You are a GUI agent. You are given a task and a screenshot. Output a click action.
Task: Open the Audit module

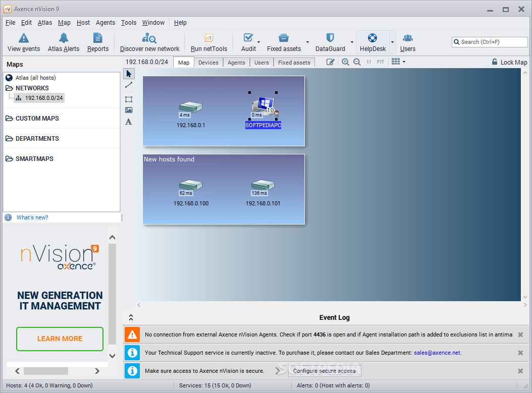[248, 42]
